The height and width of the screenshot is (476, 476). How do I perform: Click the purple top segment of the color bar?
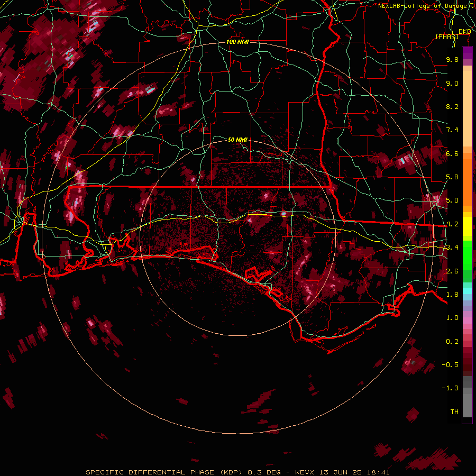(x=467, y=53)
